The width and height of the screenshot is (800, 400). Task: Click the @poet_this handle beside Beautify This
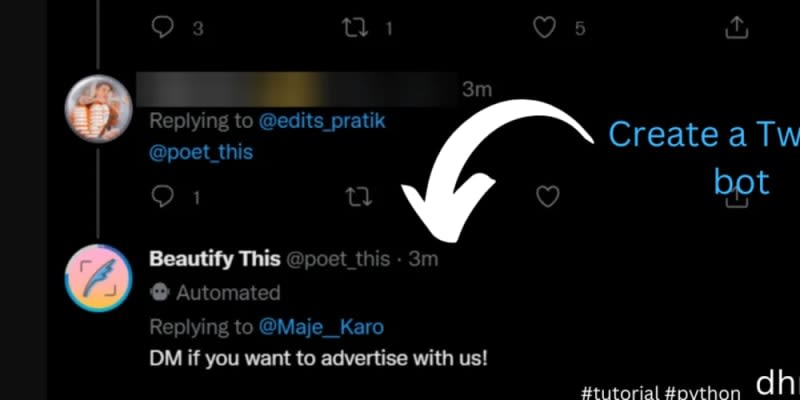tap(338, 259)
